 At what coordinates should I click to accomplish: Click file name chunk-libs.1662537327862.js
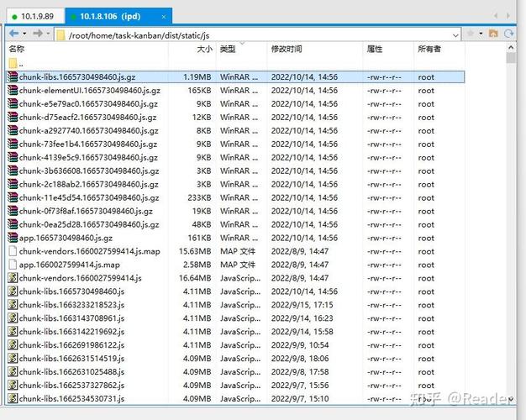tap(71, 386)
